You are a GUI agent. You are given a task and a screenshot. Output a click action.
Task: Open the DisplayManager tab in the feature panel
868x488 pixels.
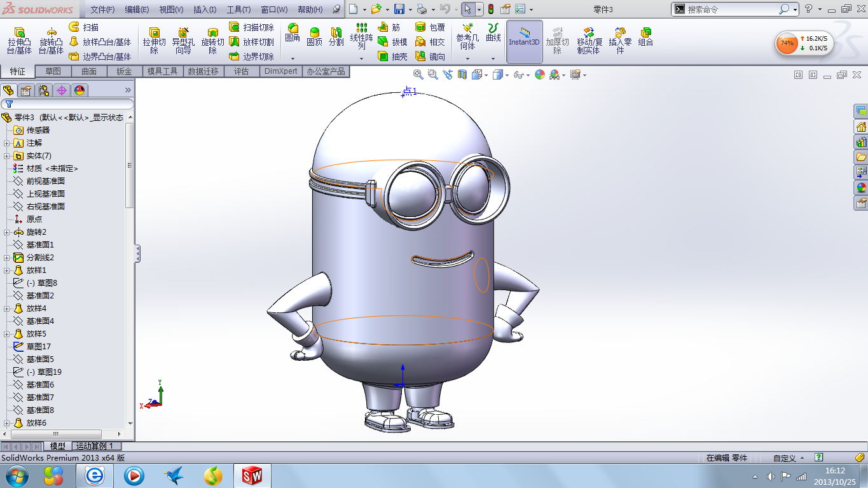click(x=79, y=90)
